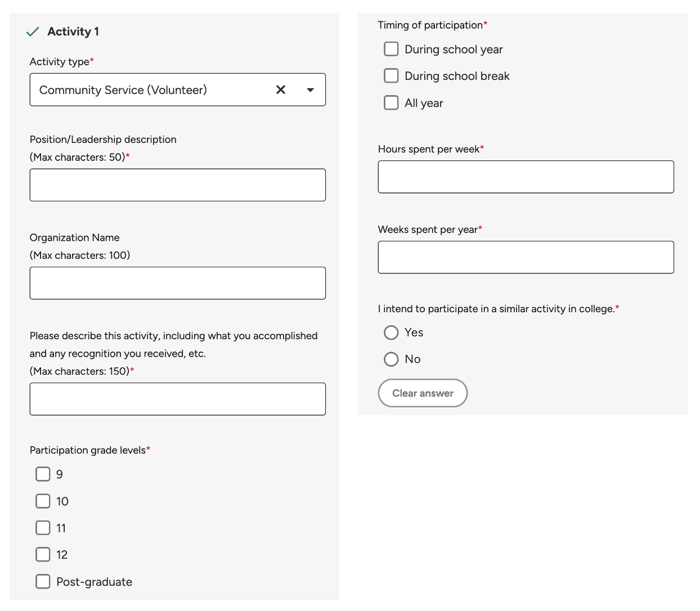Tick the grade 11 checkbox
Screen dimensions: 700x611
[43, 528]
